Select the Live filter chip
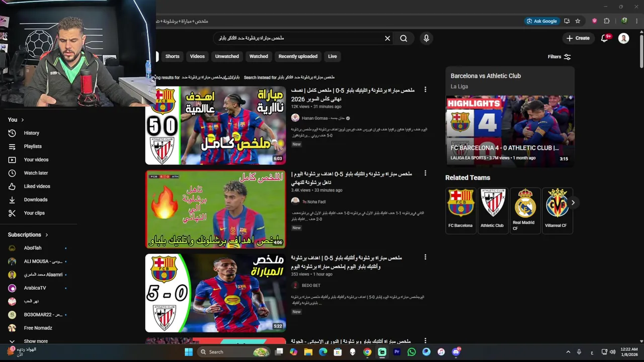Screen dimensions: 644x362 pyautogui.click(x=333, y=56)
